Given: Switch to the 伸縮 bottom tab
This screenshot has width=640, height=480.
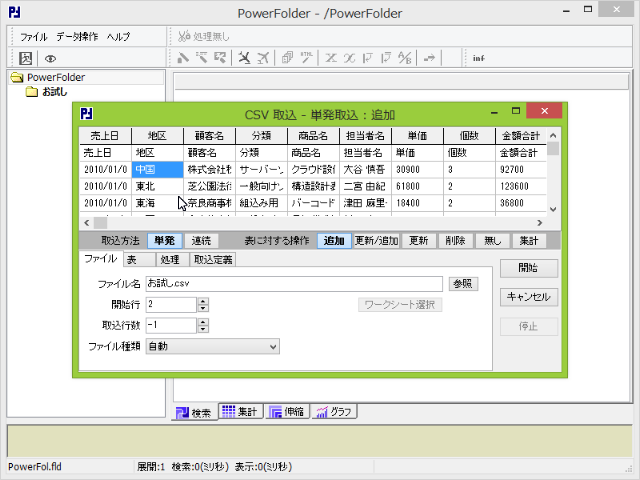Looking at the screenshot, I should tap(287, 411).
